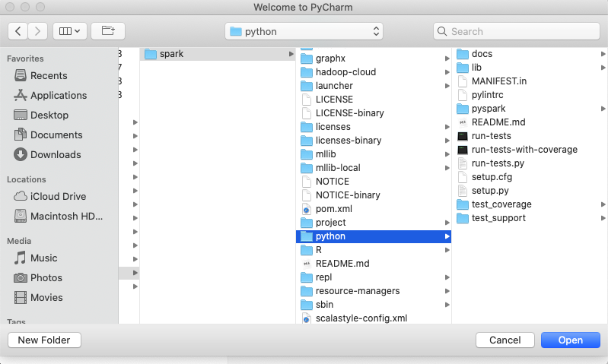The width and height of the screenshot is (608, 364).
Task: Open the Music media library
Action: (x=43, y=258)
